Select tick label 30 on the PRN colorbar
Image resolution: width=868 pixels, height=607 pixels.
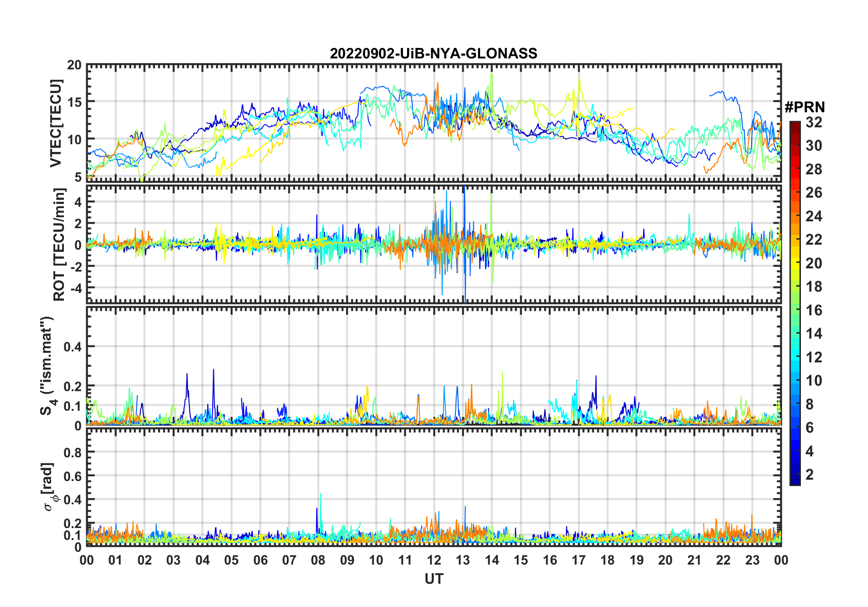coord(814,146)
